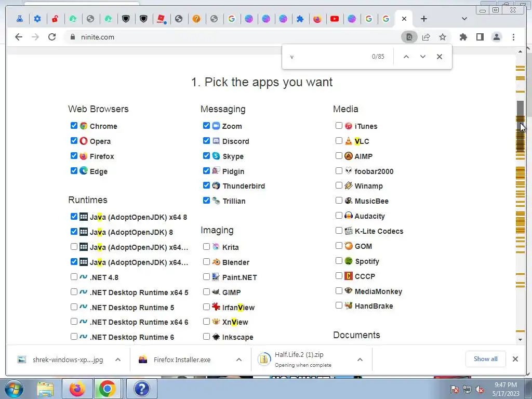The width and height of the screenshot is (532, 399).
Task: Close the active ninite tab
Action: (404, 19)
